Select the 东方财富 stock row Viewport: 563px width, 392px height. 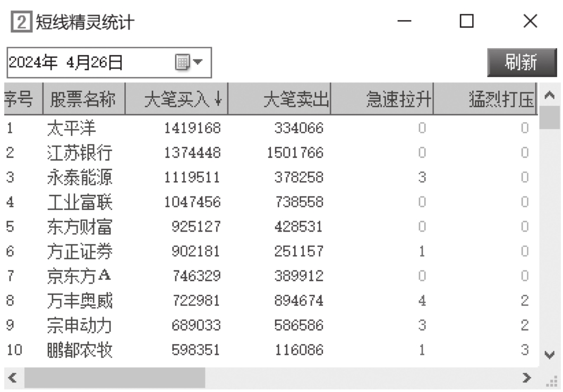tap(271, 227)
